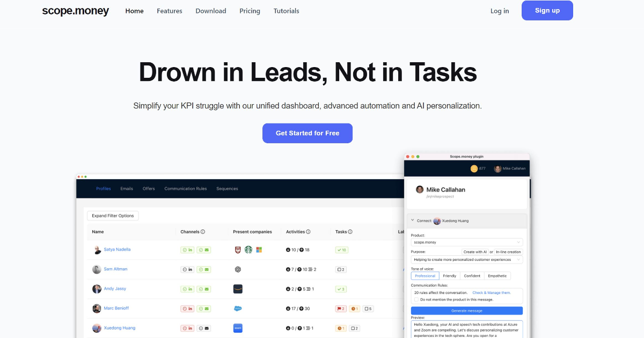
Task: Open the Pricing menu item
Action: click(250, 11)
